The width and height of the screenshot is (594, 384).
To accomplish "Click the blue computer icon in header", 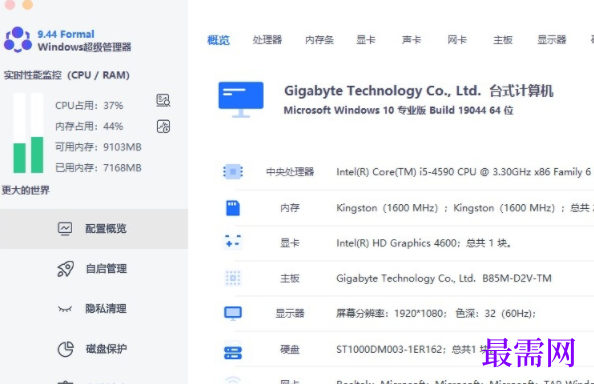I will tap(241, 100).
